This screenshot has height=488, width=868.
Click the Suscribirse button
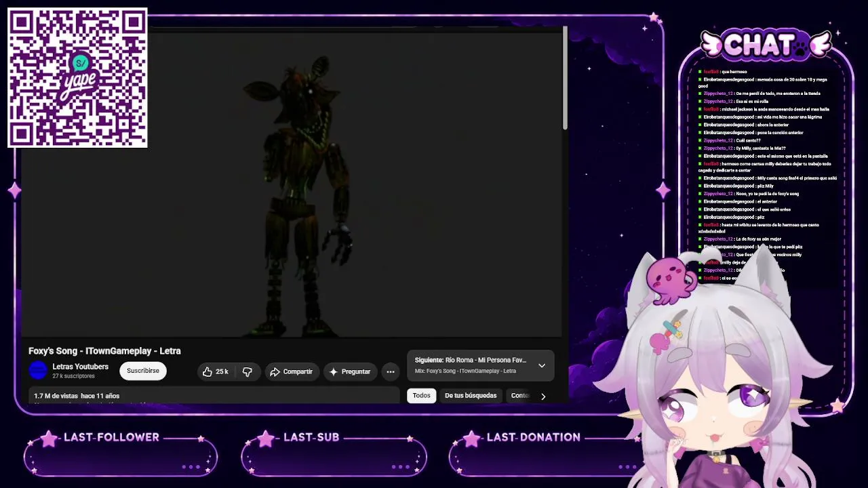[x=143, y=371]
